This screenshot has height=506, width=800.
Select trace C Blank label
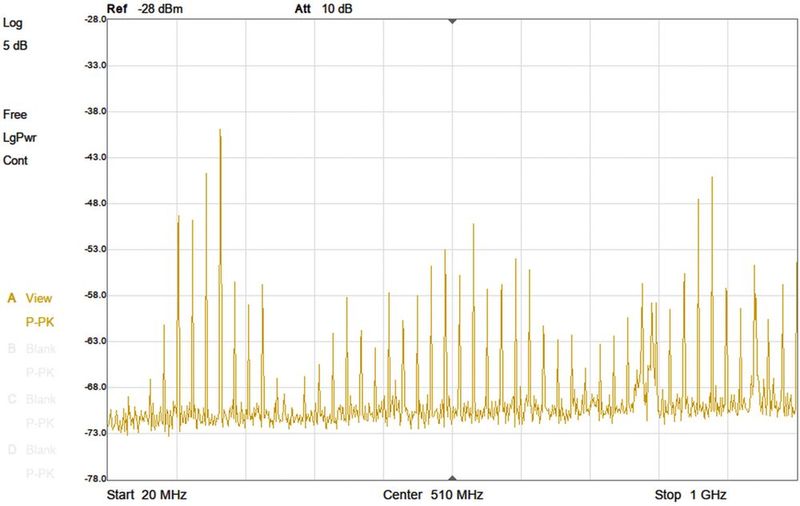pos(32,399)
